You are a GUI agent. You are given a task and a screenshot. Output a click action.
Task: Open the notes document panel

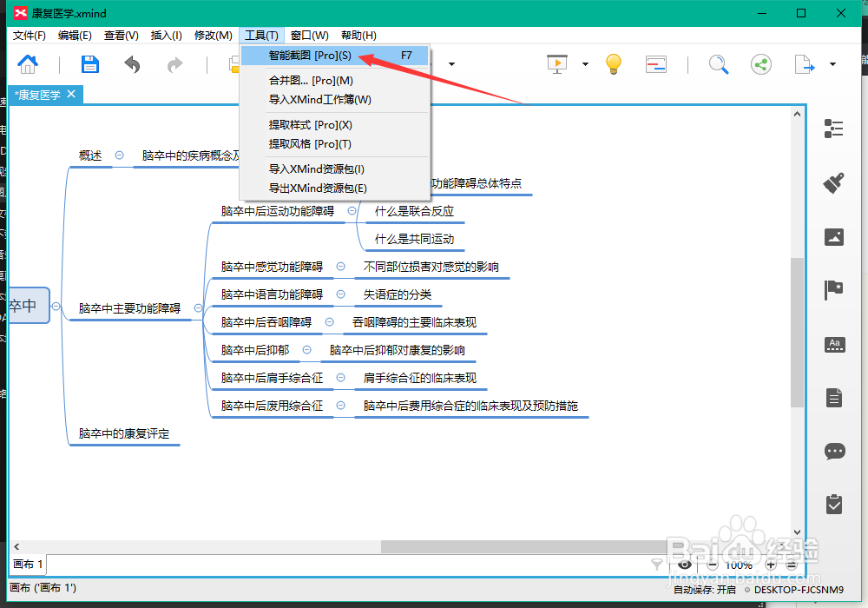834,398
